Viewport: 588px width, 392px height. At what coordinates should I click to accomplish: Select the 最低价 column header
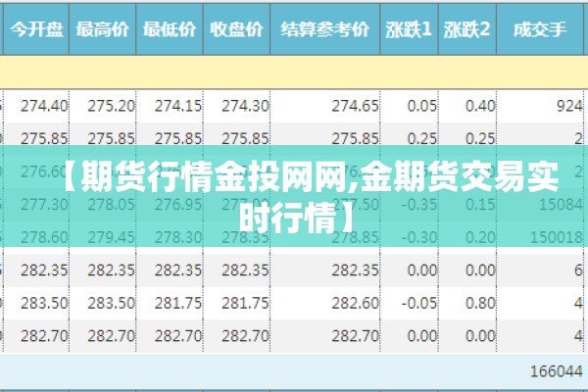170,28
